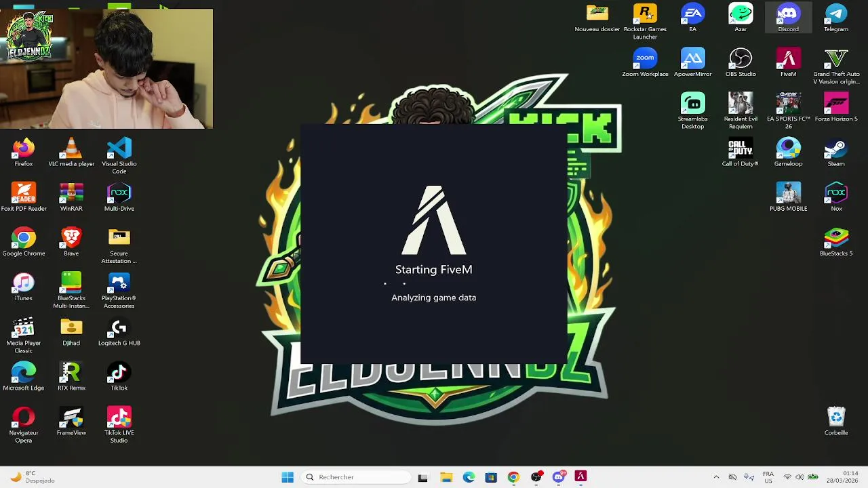Open WinRAR desktop icon
Screen dimensions: 868x488
point(71,197)
